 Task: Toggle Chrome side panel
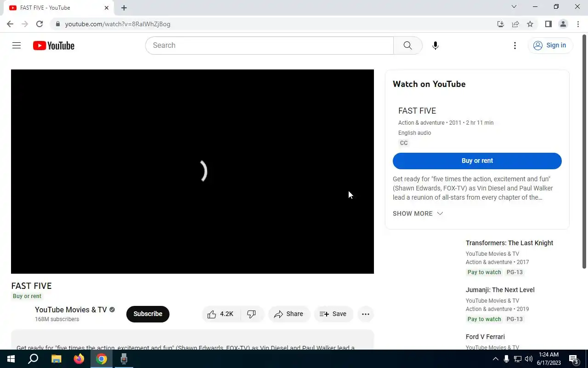548,24
